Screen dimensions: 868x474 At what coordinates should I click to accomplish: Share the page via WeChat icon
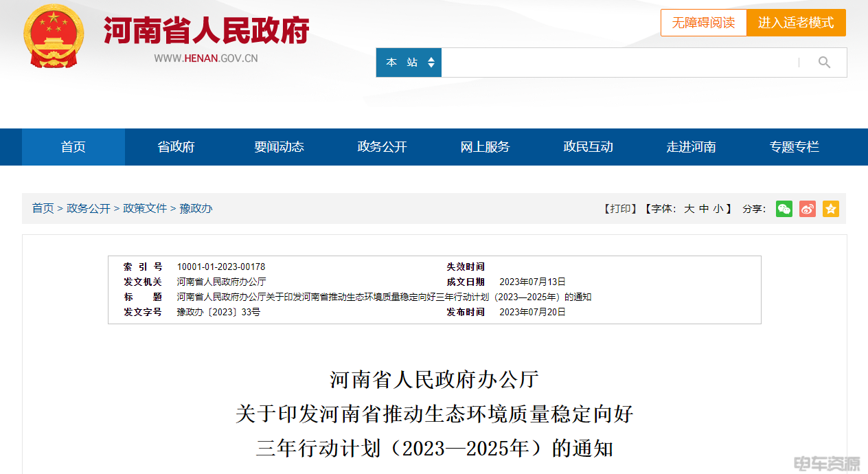(x=784, y=209)
